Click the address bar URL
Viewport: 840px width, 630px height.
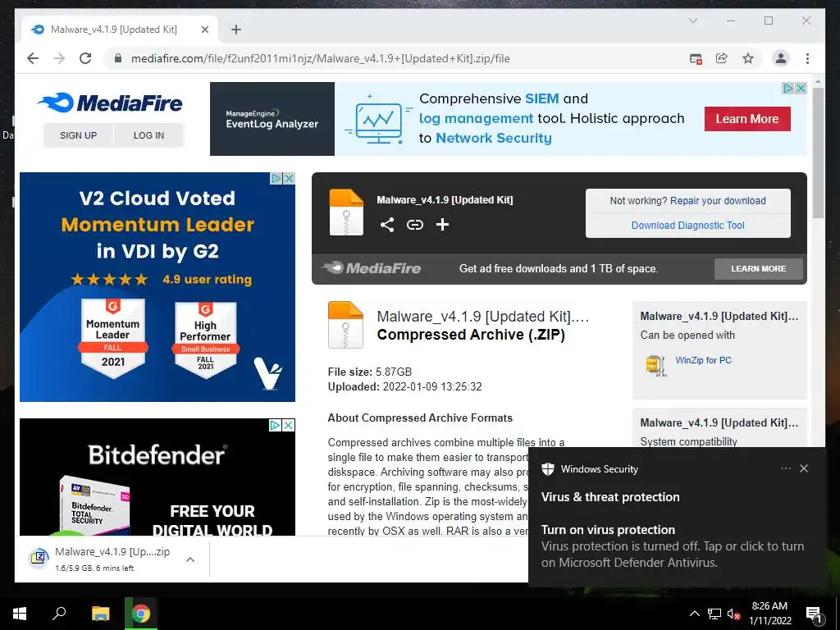pyautogui.click(x=321, y=59)
